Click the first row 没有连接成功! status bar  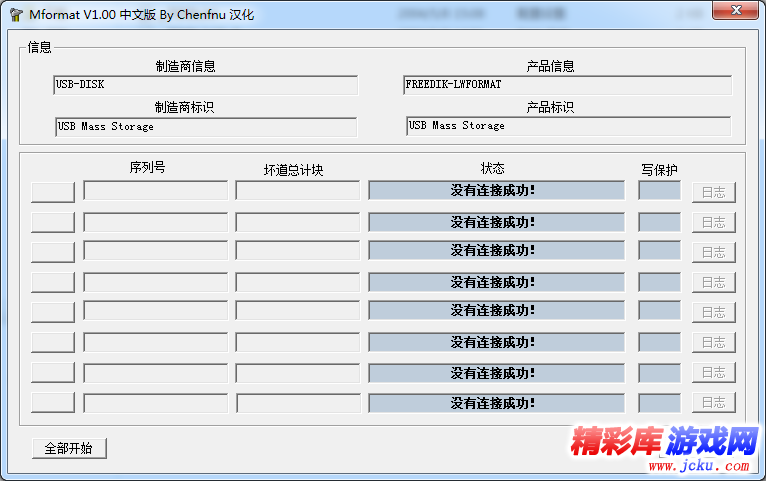(497, 190)
